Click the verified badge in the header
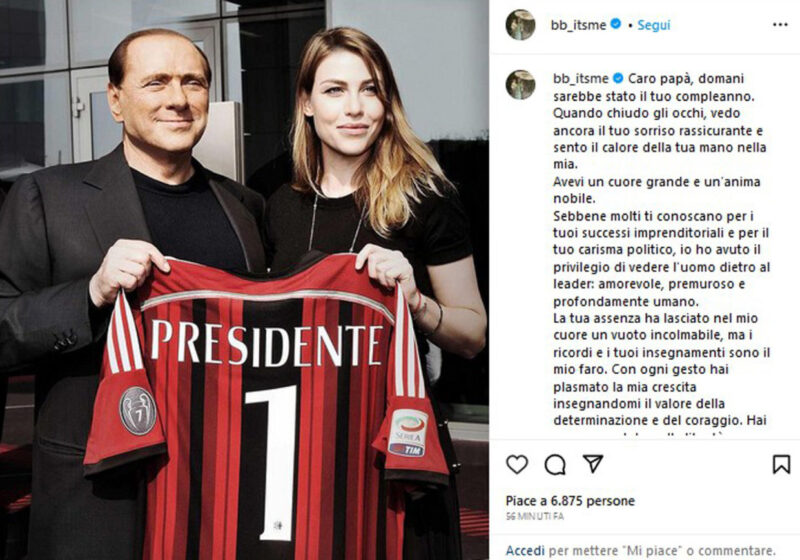 pyautogui.click(x=616, y=23)
